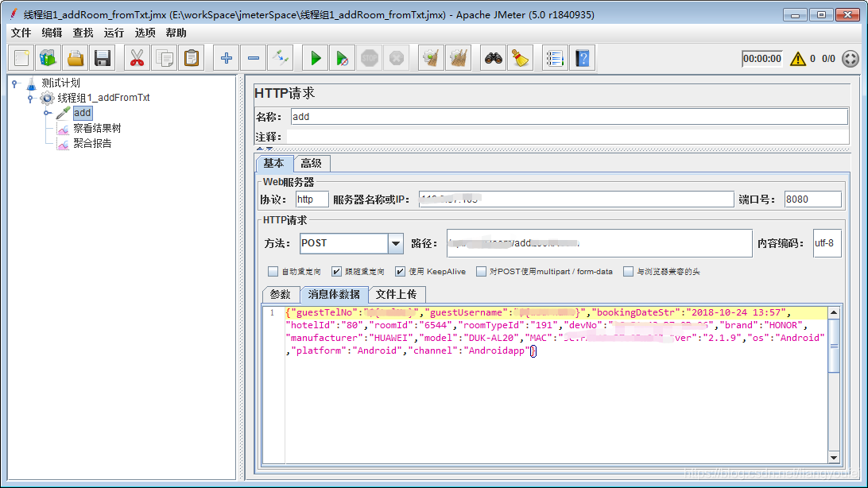868x488 pixels.
Task: Click the 服务器名称或IP field
Action: click(576, 199)
